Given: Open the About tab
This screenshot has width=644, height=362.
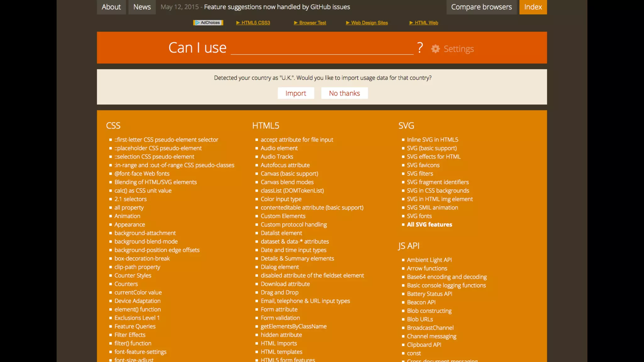Looking at the screenshot, I should (x=111, y=7).
